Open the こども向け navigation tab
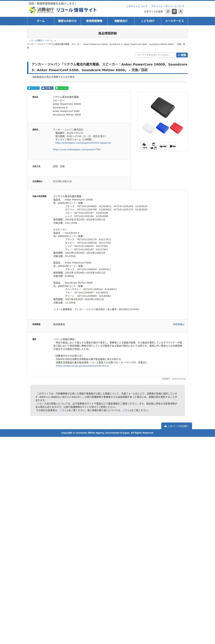Image resolution: width=215 pixels, height=644 pixels. pos(148,21)
